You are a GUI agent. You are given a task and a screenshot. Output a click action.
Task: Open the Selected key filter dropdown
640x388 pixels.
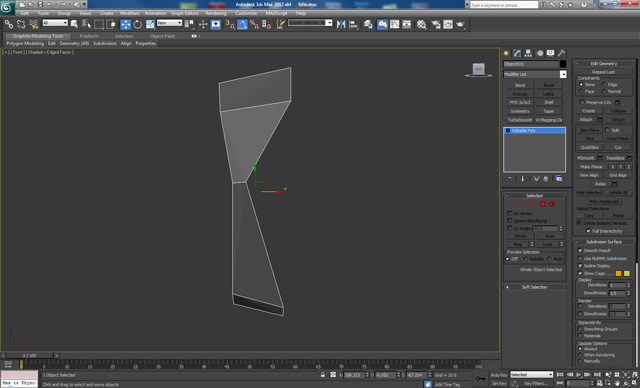(531, 375)
